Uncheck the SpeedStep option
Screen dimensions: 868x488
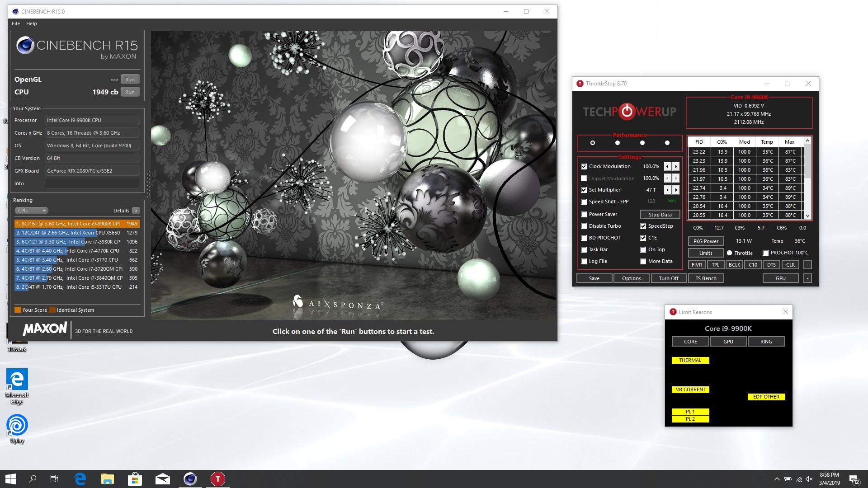643,226
